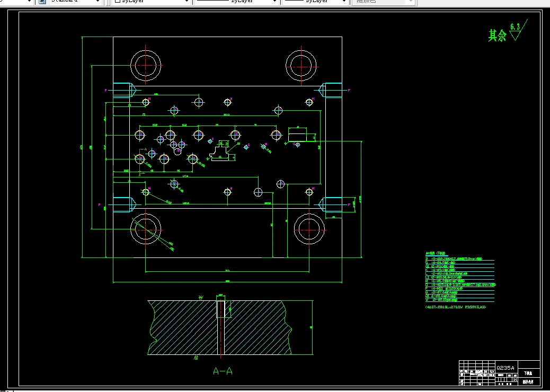Click the square color swatch before ByLayer

(118, 1)
